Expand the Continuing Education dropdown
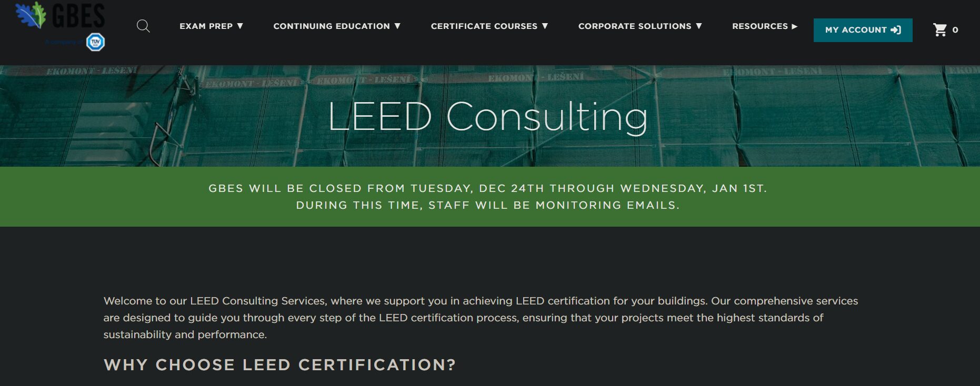 point(396,26)
